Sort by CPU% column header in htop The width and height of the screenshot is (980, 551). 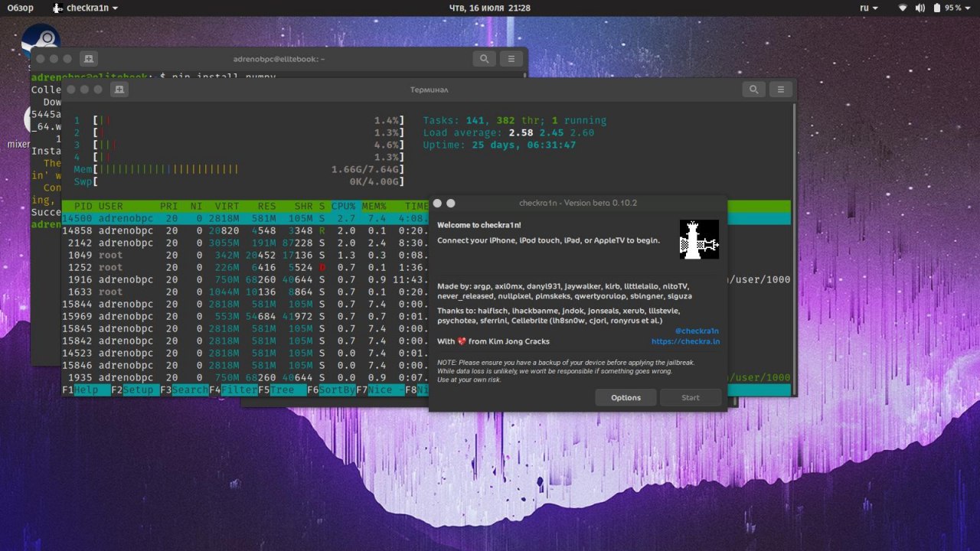343,207
